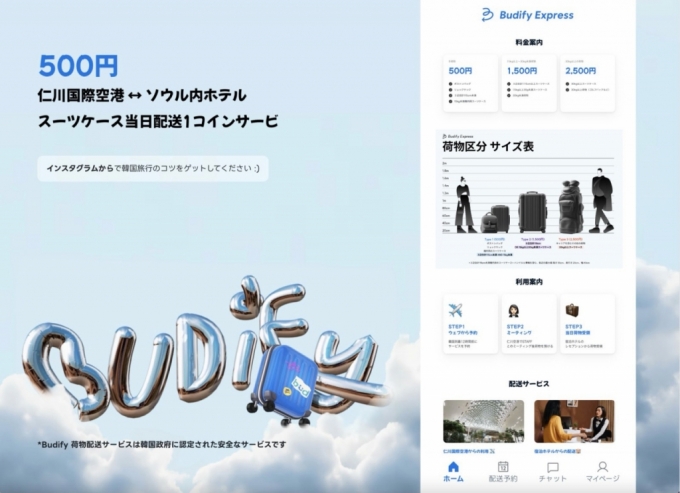Select the 2,500円 price card

coord(588,83)
